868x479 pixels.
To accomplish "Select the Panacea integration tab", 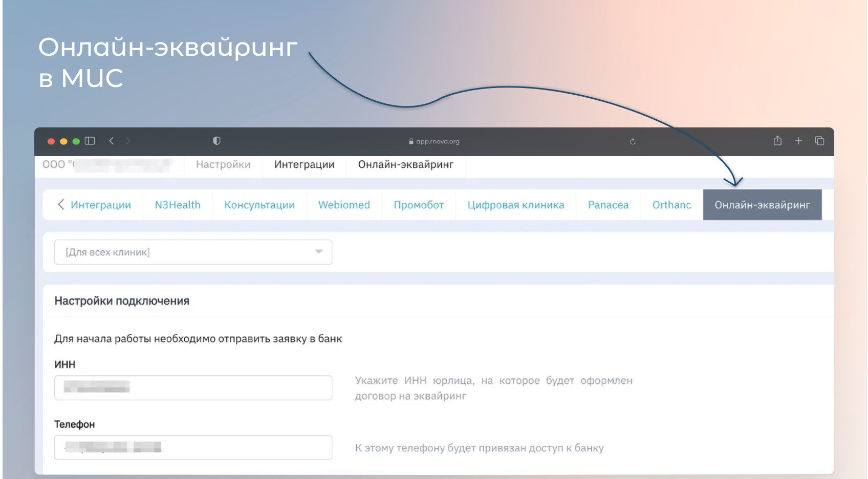I will (608, 205).
